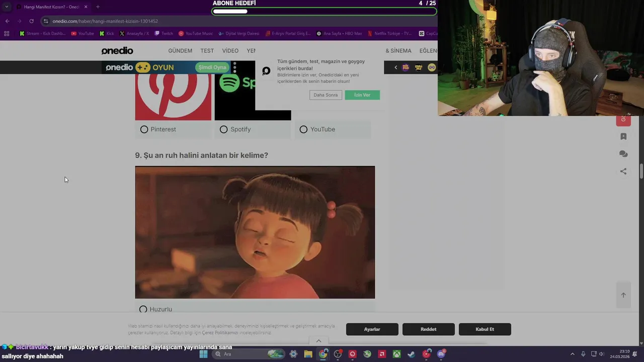
Task: Bookmark the article with sidebar icon
Action: [x=623, y=136]
